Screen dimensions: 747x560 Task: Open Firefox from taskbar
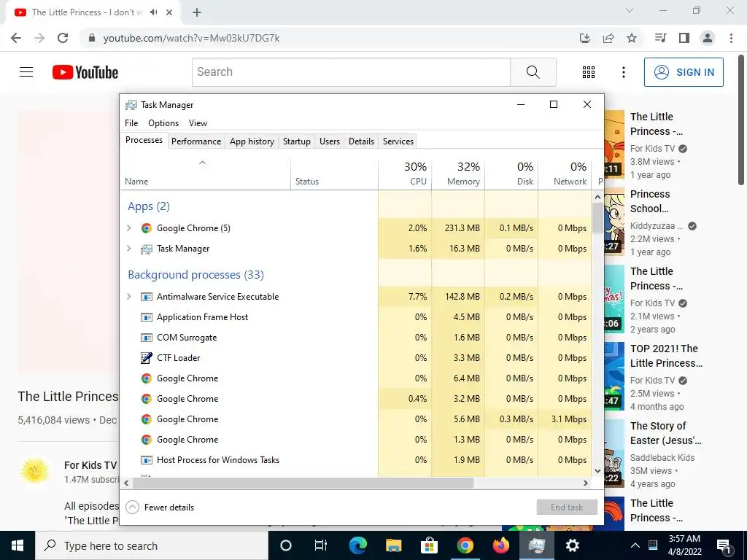(x=500, y=545)
